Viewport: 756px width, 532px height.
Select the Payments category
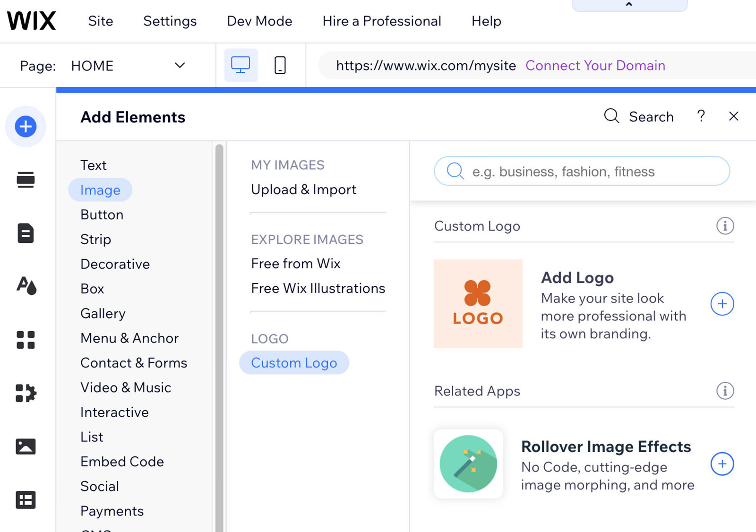pos(112,511)
